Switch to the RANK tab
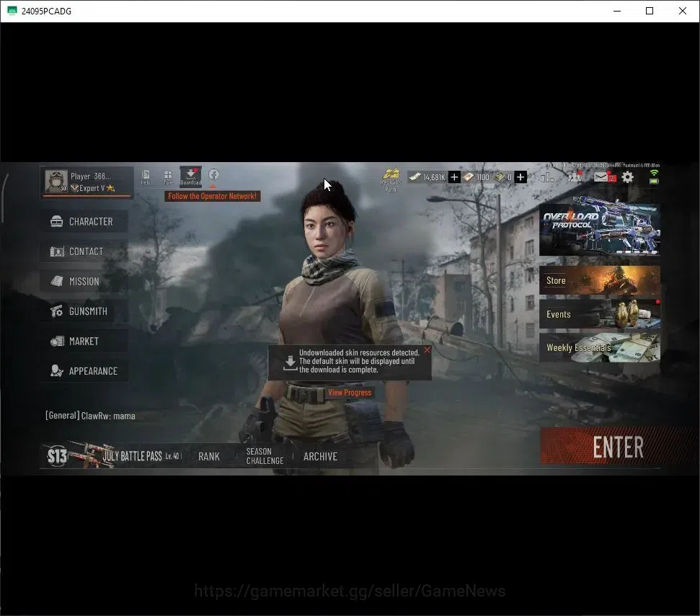The height and width of the screenshot is (616, 700). pos(209,456)
